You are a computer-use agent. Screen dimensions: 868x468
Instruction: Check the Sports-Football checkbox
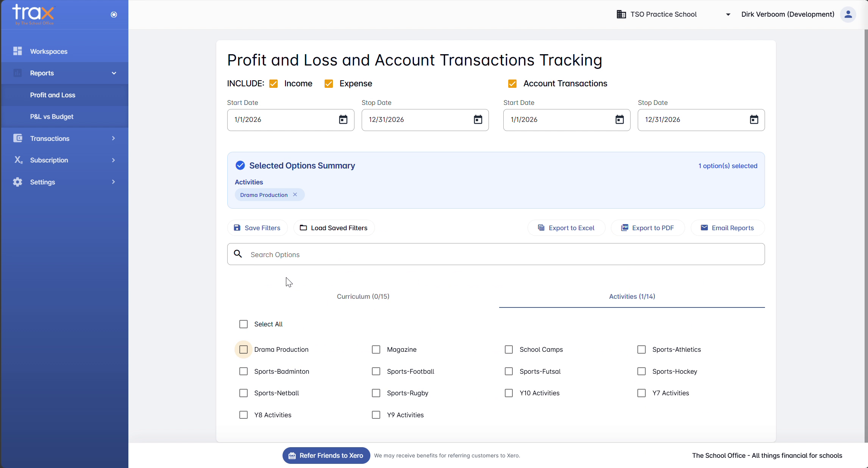[x=376, y=371]
